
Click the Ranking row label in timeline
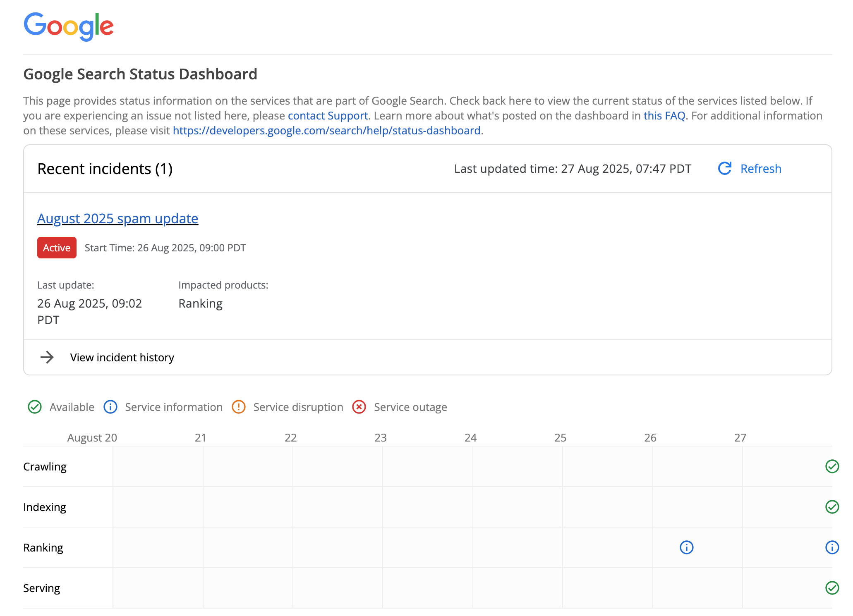click(43, 547)
